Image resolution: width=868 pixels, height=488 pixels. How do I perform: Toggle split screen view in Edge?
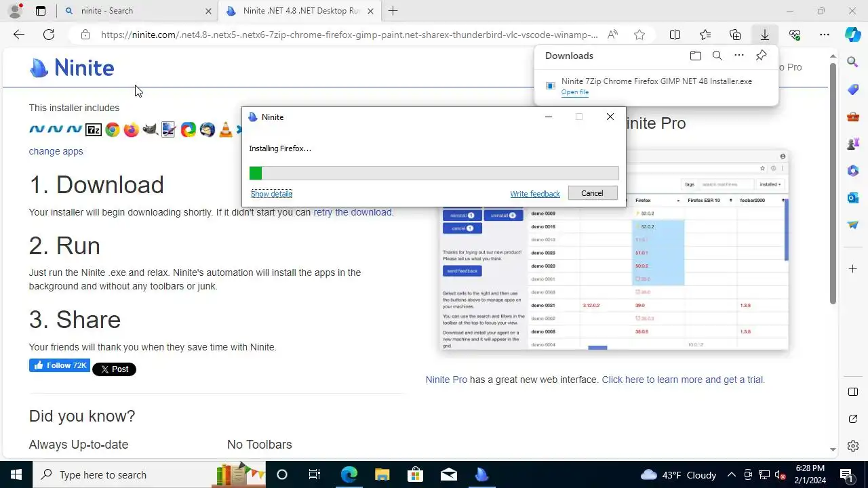pos(675,35)
